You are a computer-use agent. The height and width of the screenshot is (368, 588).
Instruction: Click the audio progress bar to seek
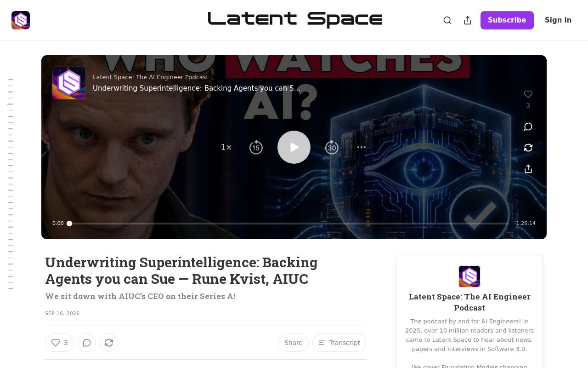coord(288,224)
